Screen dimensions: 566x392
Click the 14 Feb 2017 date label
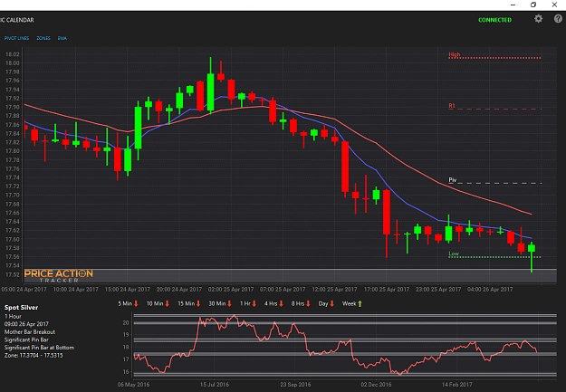456,385
